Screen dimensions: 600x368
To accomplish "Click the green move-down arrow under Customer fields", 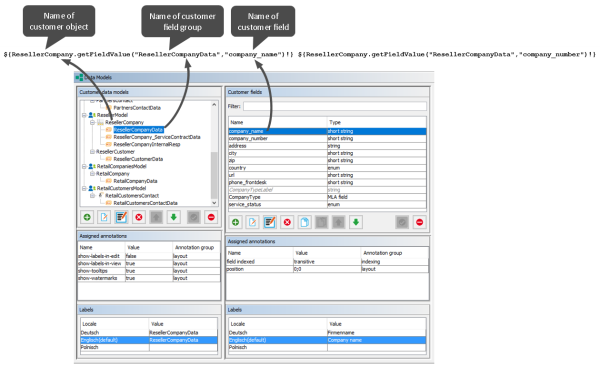I will pyautogui.click(x=356, y=222).
